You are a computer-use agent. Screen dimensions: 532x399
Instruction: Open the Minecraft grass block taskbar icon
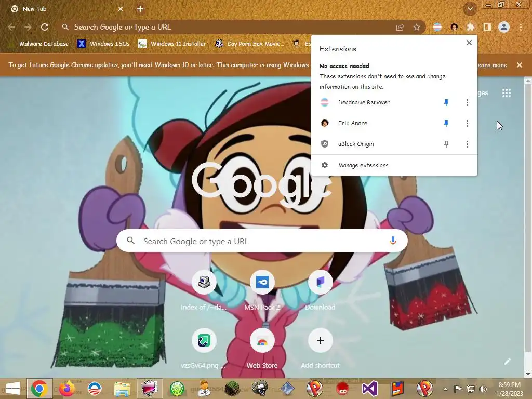tap(232, 389)
